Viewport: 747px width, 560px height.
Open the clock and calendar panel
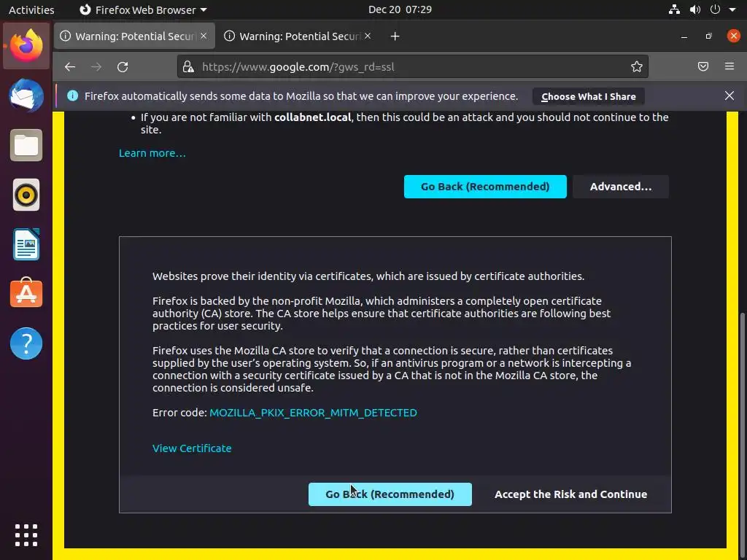[x=400, y=9]
